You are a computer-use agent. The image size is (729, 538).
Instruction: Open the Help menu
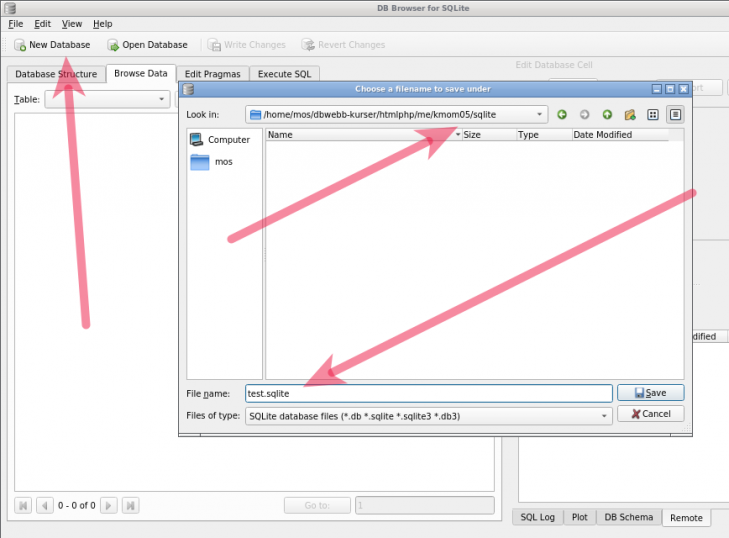click(102, 24)
